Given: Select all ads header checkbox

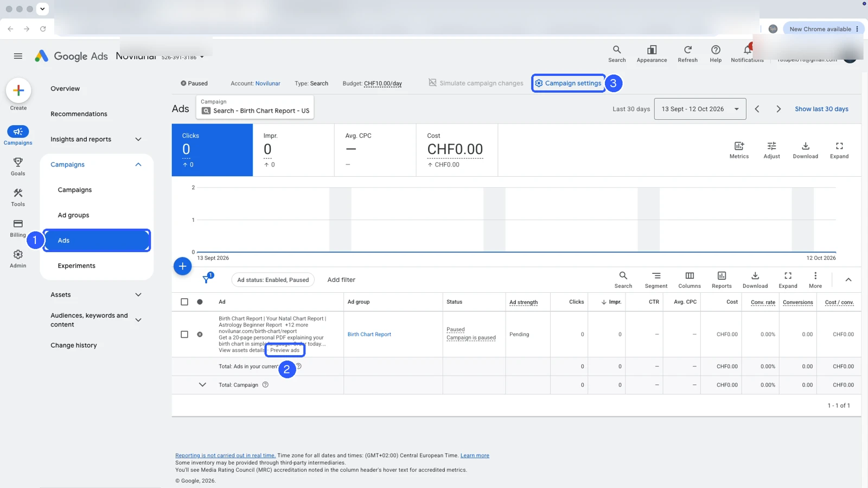Looking at the screenshot, I should (x=184, y=302).
